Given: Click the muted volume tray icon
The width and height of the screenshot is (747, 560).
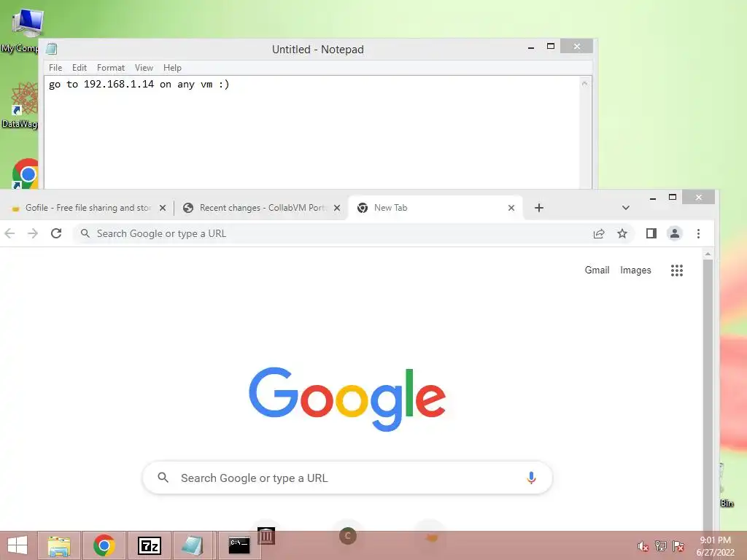Looking at the screenshot, I should click(643, 546).
